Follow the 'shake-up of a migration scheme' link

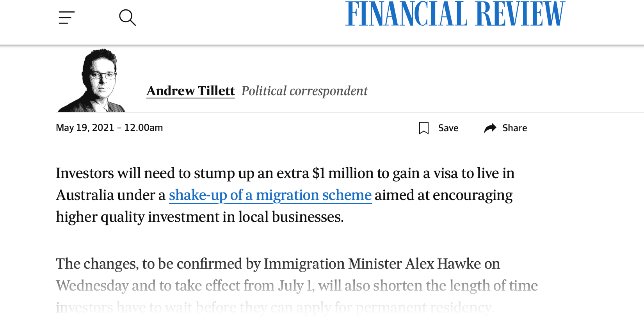click(x=270, y=195)
